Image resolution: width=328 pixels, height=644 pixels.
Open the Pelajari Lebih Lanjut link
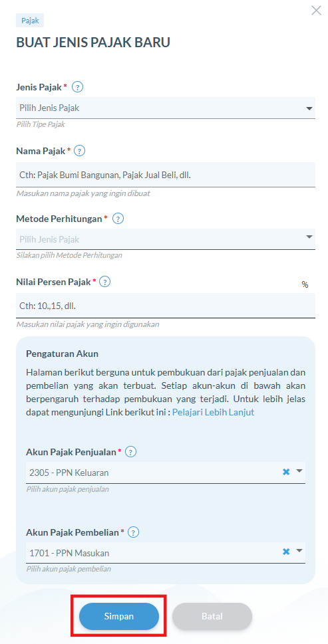pos(214,412)
